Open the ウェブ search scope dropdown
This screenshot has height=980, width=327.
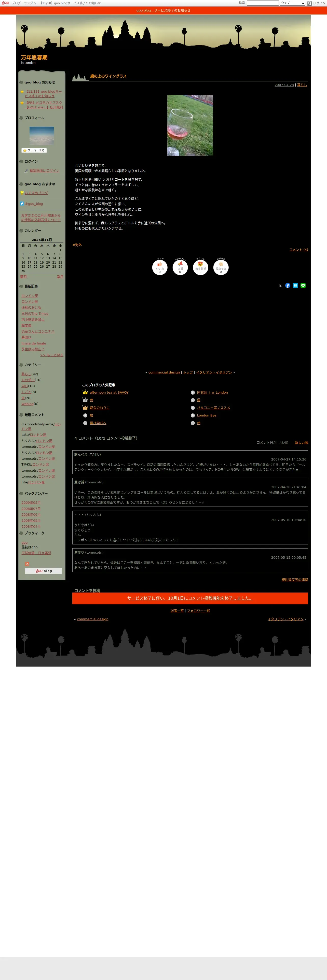(292, 3)
